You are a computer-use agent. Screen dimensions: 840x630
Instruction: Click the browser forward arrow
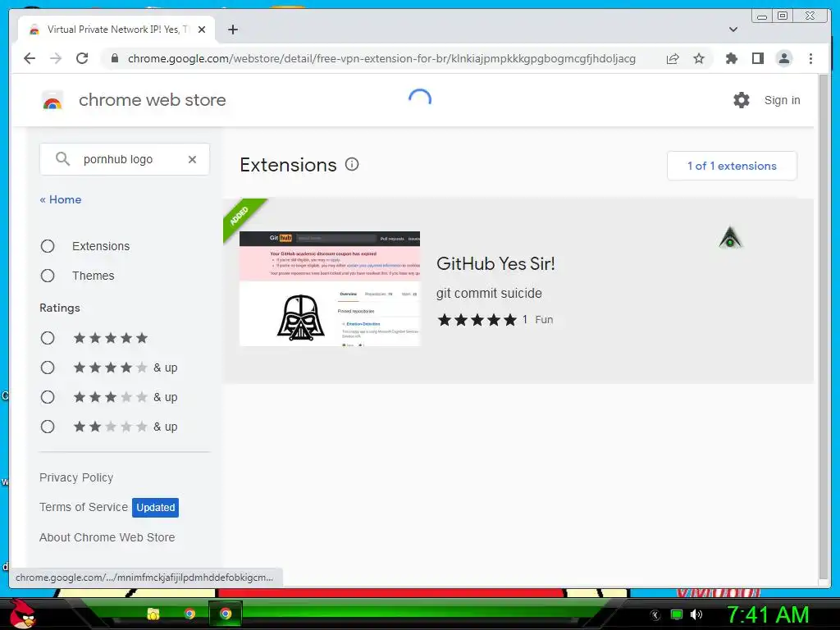(x=56, y=58)
